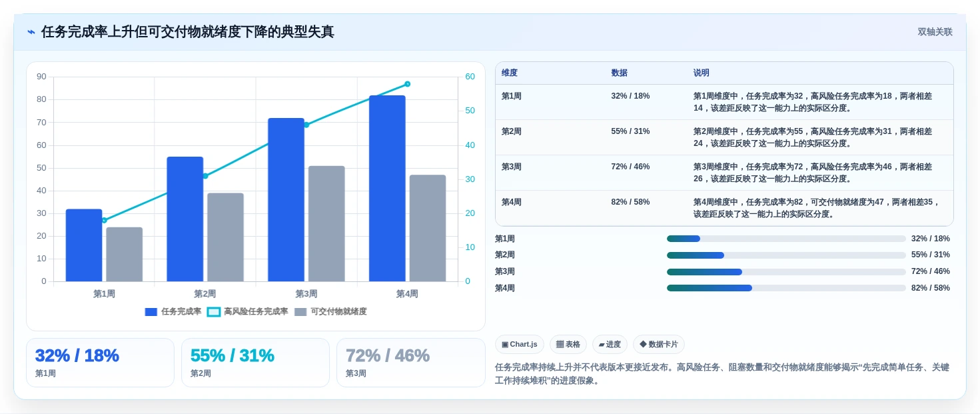Screen dimensions: 980x414
Task: Click the cyan line point above 第3周
Action: (306, 125)
